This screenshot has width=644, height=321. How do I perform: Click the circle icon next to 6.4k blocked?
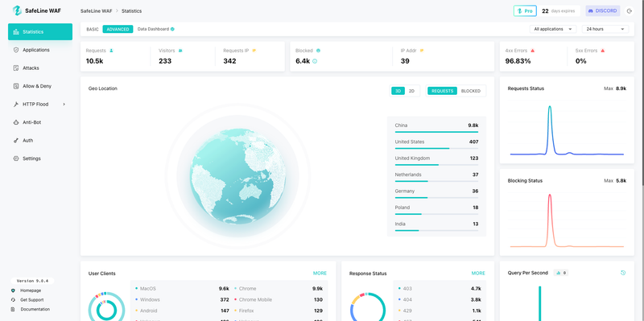[315, 61]
